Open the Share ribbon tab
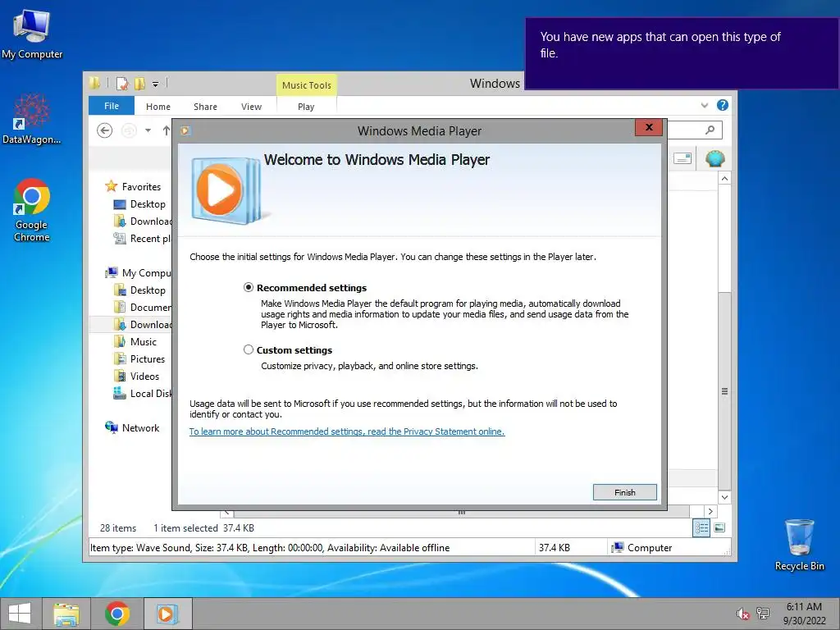This screenshot has width=840, height=630. [205, 107]
